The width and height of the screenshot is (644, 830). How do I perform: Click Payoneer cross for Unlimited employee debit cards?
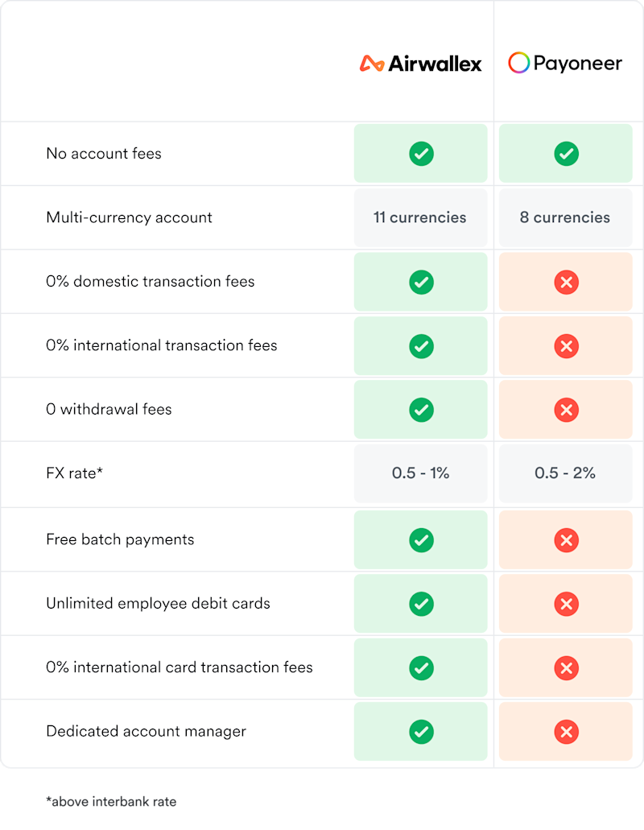point(566,604)
